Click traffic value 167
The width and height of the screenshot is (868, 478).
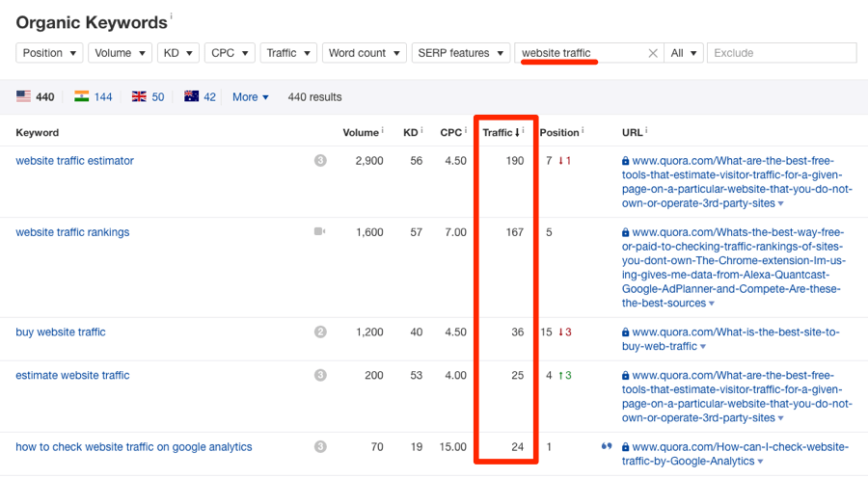pos(514,232)
